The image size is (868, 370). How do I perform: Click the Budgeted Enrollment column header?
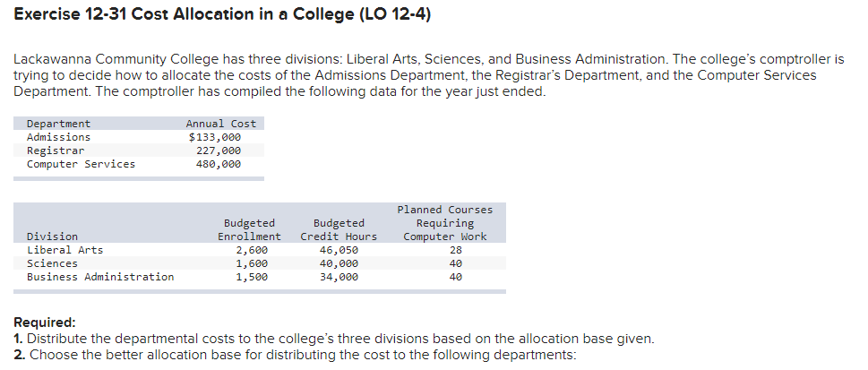coord(249,229)
